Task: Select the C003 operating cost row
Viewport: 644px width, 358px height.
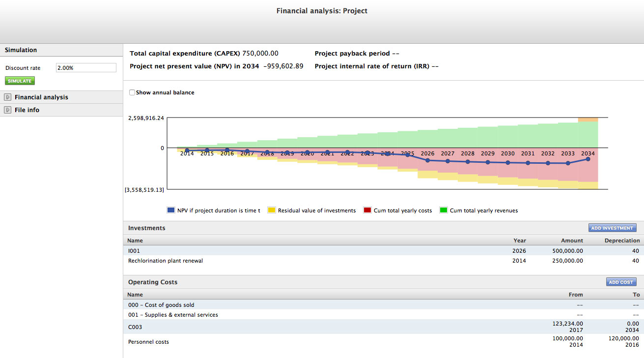Action: (x=384, y=327)
